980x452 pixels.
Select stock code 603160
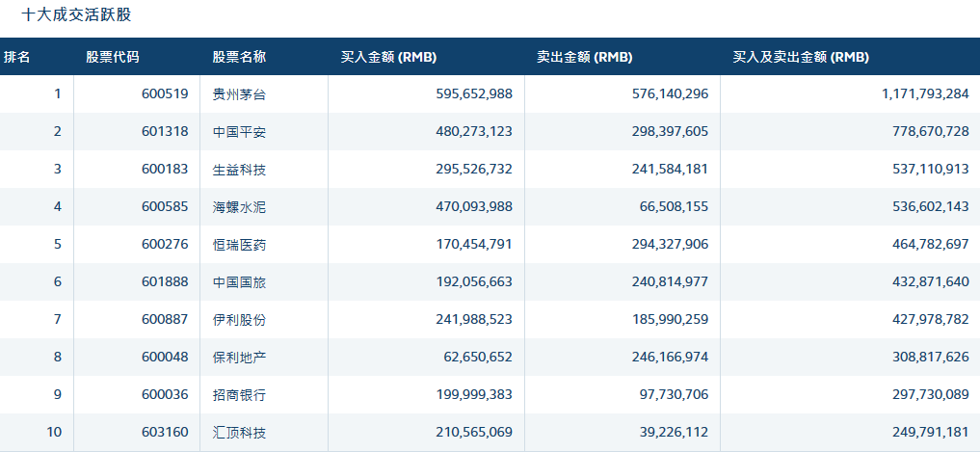pyautogui.click(x=165, y=432)
